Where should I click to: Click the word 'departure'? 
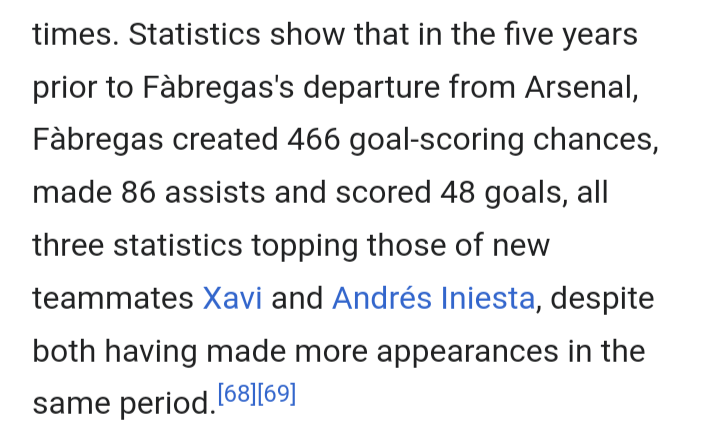(x=371, y=87)
